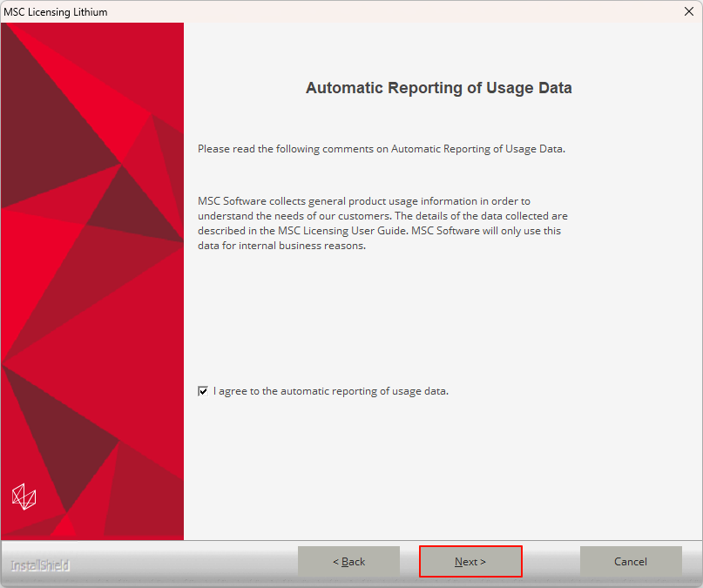Click the white logo in the red banner
The image size is (703, 588).
click(x=24, y=497)
